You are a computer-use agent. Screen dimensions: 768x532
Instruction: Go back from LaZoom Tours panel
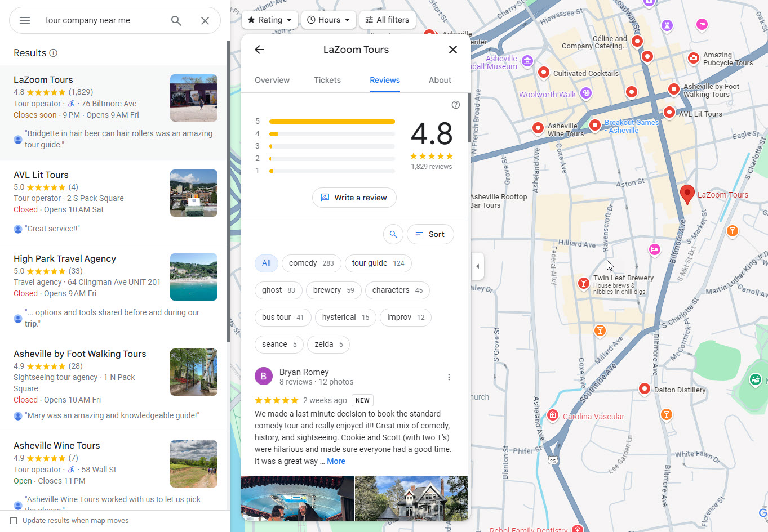259,50
